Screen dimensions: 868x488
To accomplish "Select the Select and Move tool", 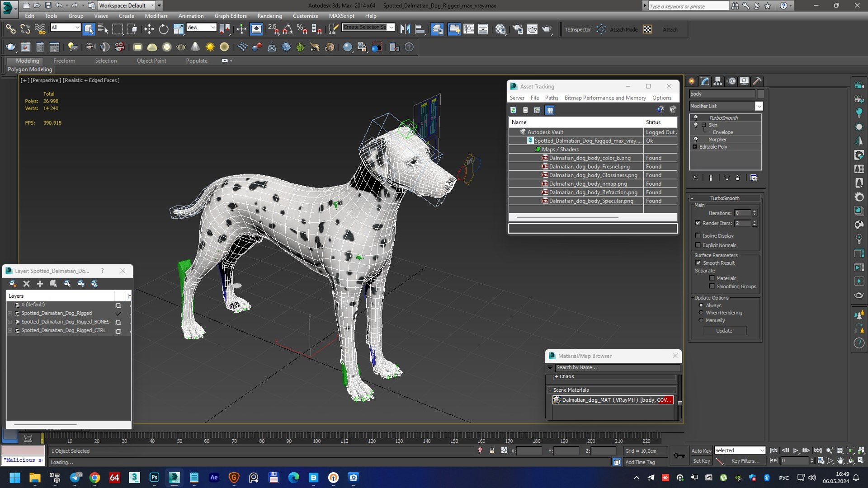I will coord(149,29).
